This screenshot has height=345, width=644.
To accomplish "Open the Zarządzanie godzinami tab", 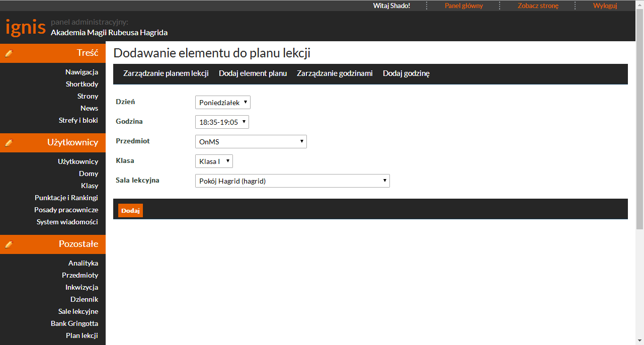I will [335, 73].
